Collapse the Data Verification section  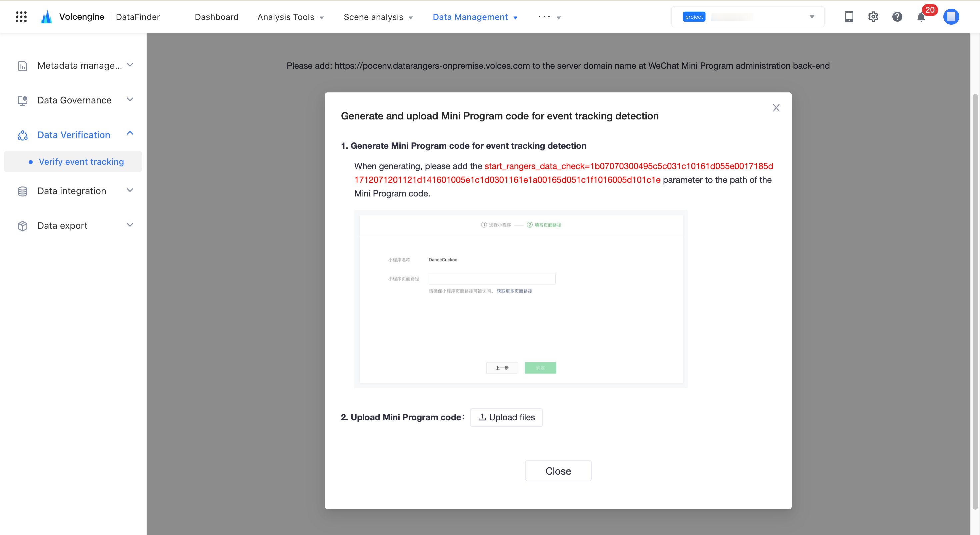[x=130, y=133]
